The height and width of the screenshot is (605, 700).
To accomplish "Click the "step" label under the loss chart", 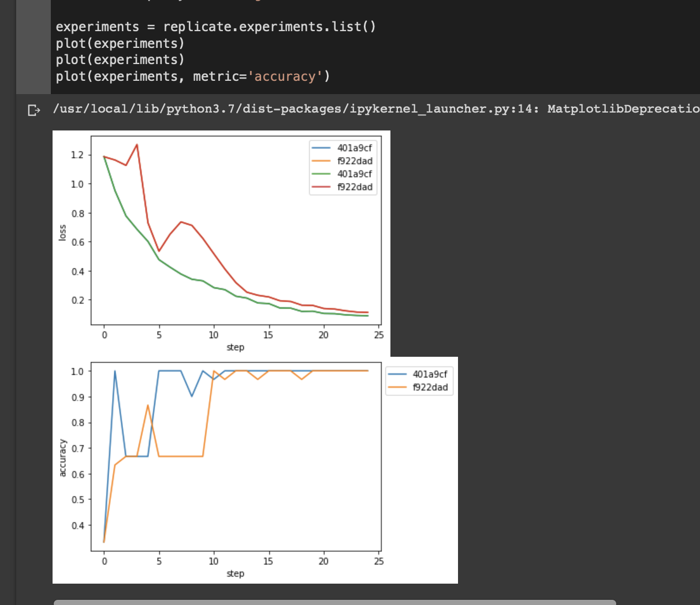I will 235,347.
